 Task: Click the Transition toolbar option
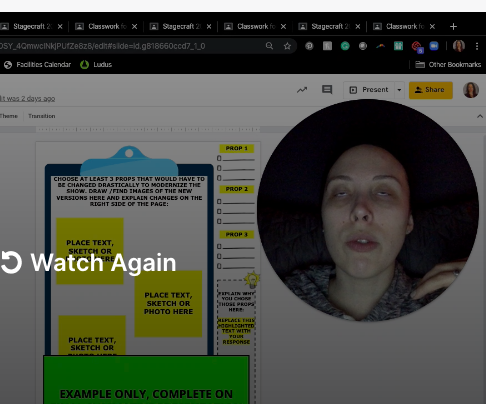tap(42, 116)
